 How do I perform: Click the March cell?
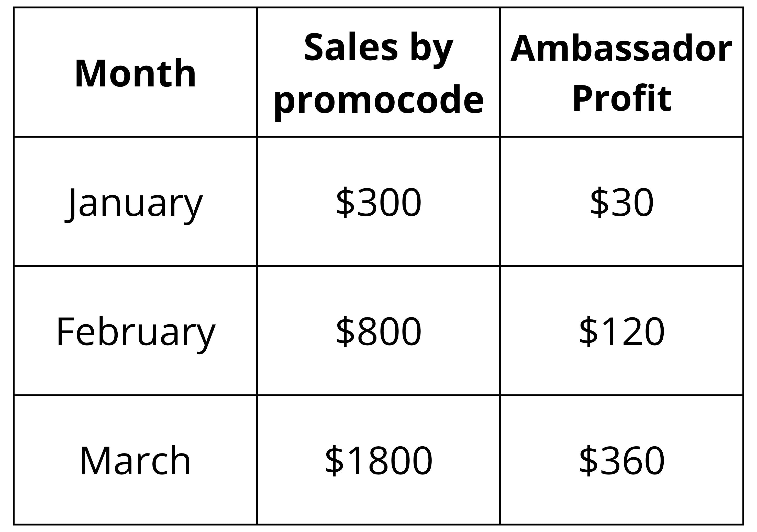click(x=135, y=461)
